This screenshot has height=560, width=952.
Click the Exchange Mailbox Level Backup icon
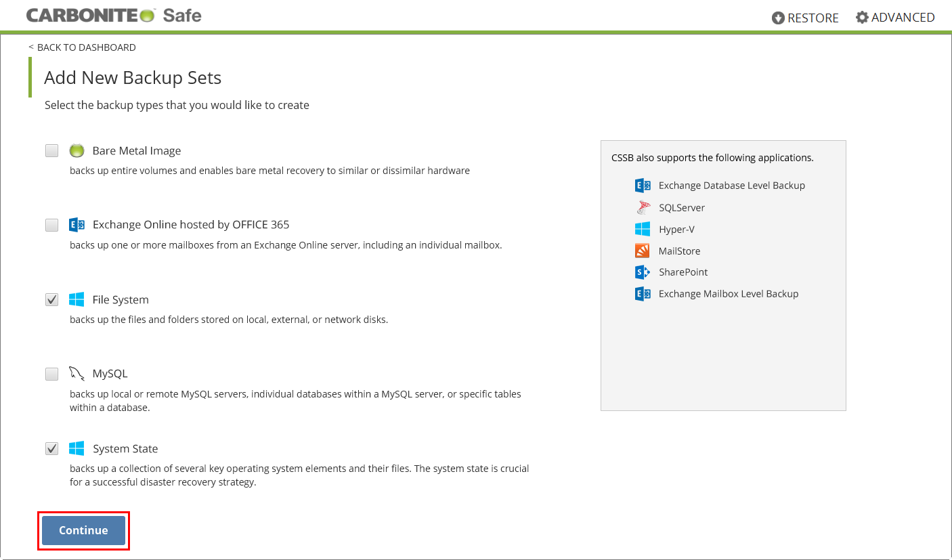coord(643,294)
